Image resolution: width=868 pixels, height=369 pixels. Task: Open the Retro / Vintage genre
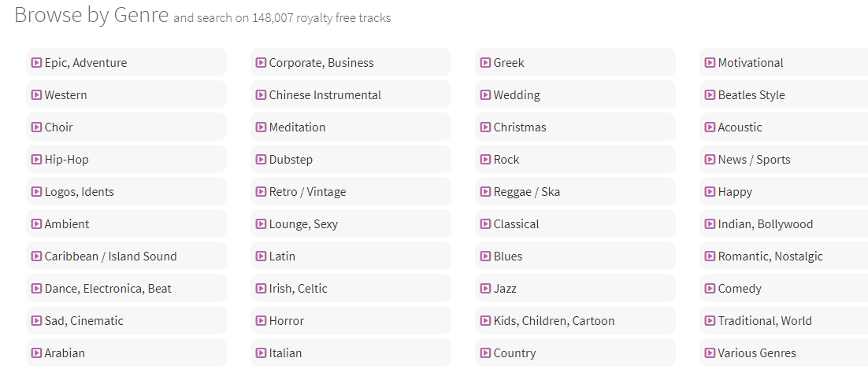click(x=307, y=192)
